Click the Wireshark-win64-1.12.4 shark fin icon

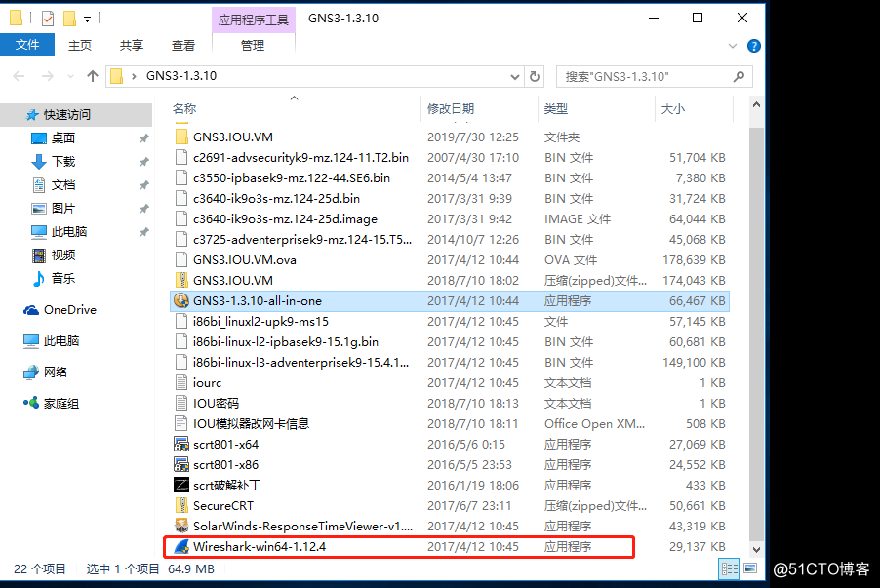tap(181, 546)
